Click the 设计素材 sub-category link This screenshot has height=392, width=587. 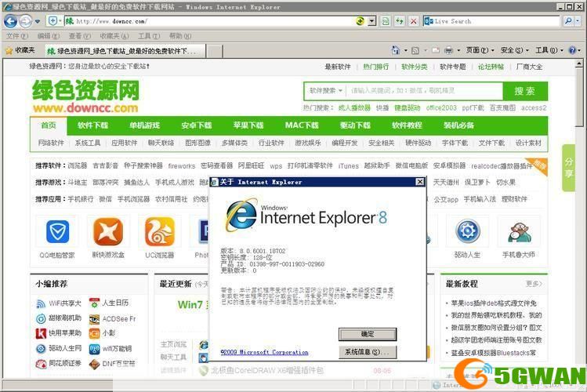point(528,143)
